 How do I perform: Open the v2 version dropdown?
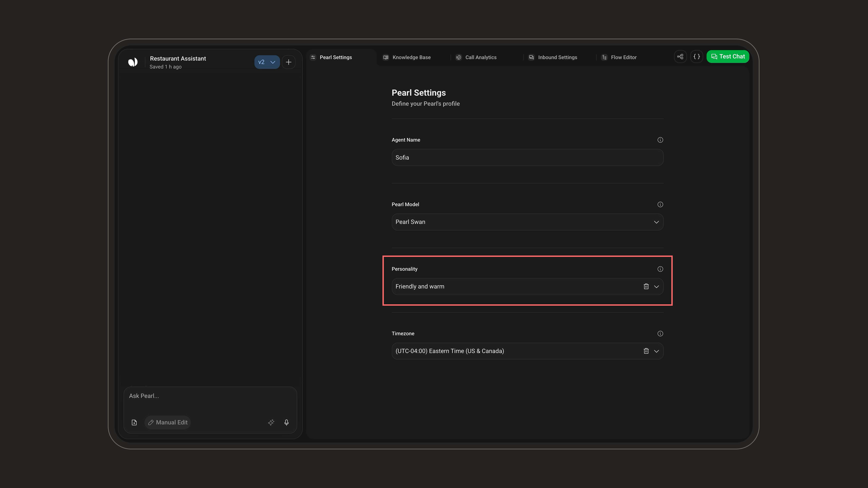(x=267, y=62)
